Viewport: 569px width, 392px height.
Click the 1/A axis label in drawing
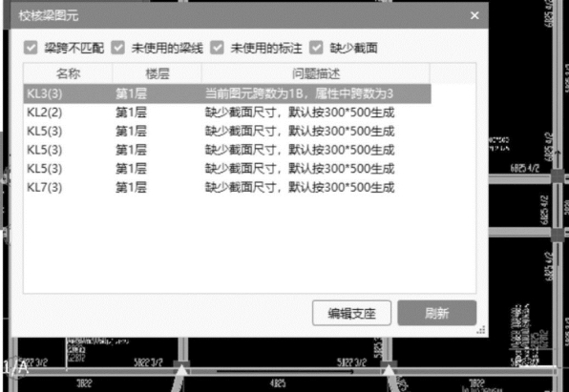click(15, 368)
